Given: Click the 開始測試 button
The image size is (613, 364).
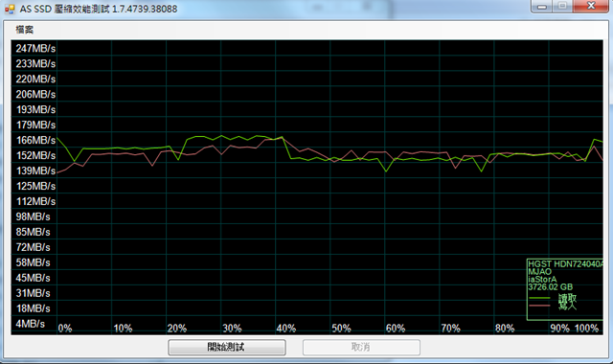Looking at the screenshot, I should [x=227, y=347].
